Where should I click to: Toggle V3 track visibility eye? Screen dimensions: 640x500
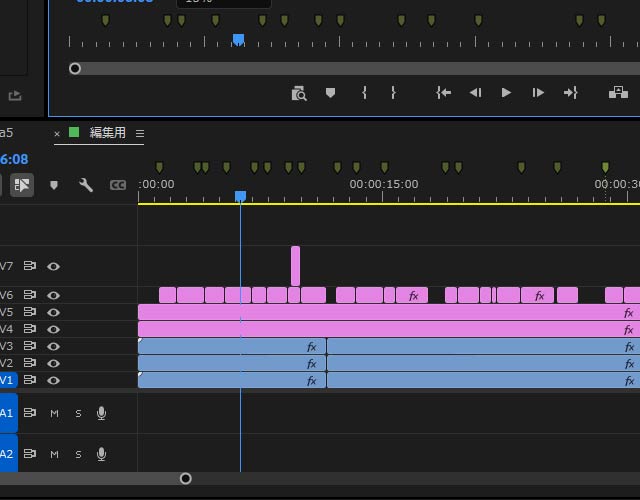tap(53, 346)
